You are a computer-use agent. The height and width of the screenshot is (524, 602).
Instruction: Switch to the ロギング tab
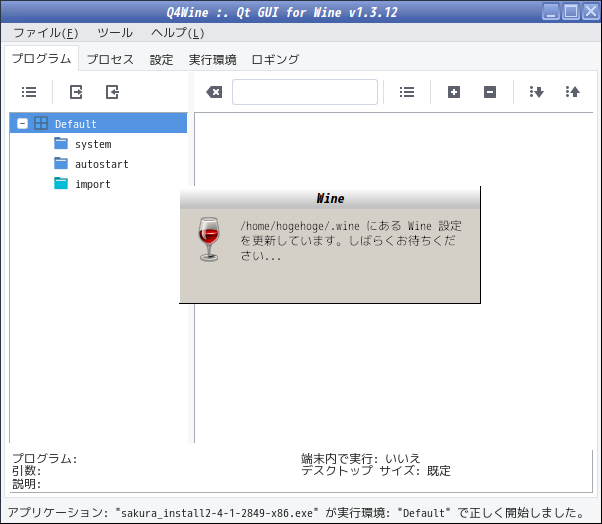[275, 60]
